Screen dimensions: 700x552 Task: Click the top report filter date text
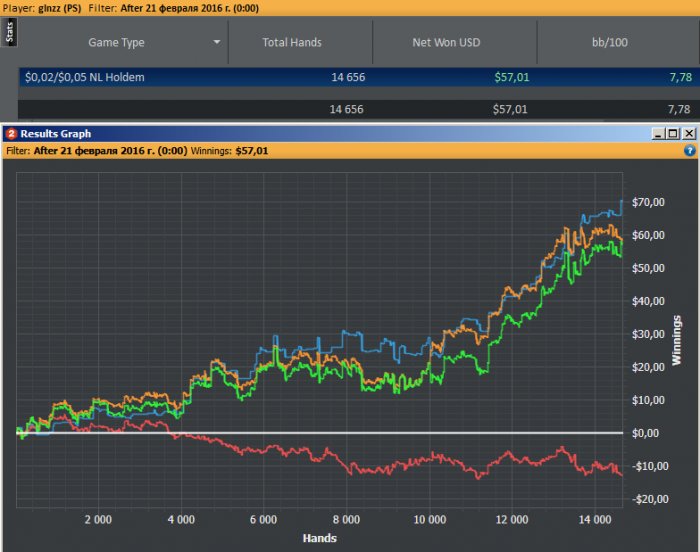[x=189, y=8]
